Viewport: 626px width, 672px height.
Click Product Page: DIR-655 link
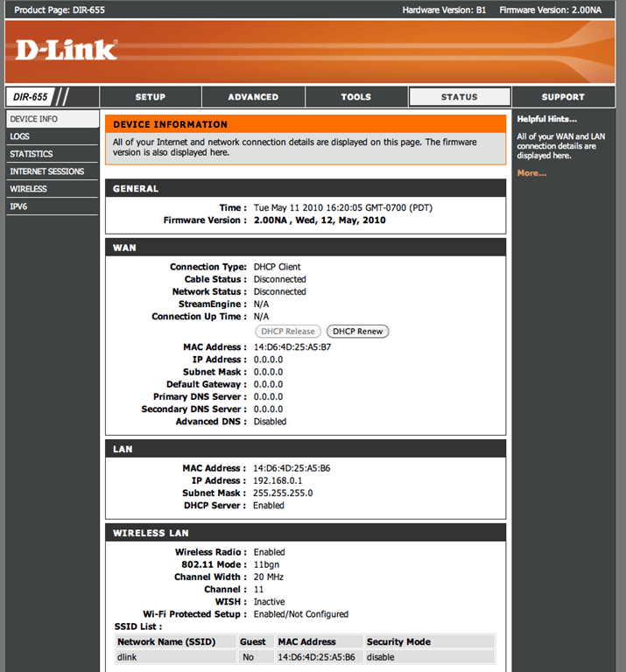coord(60,10)
